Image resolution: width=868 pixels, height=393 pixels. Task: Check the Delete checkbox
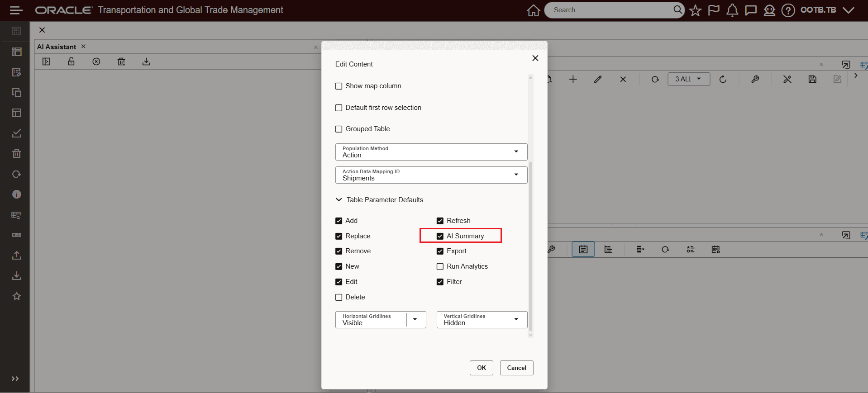click(x=339, y=297)
